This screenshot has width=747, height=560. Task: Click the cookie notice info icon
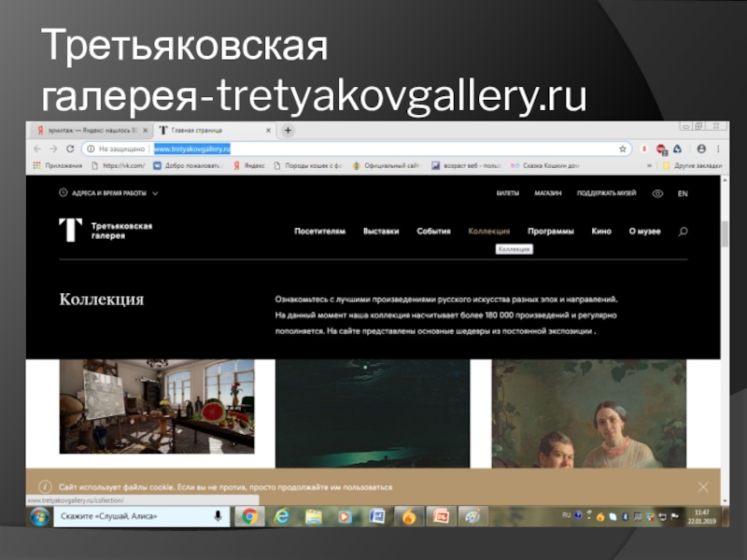tap(45, 486)
